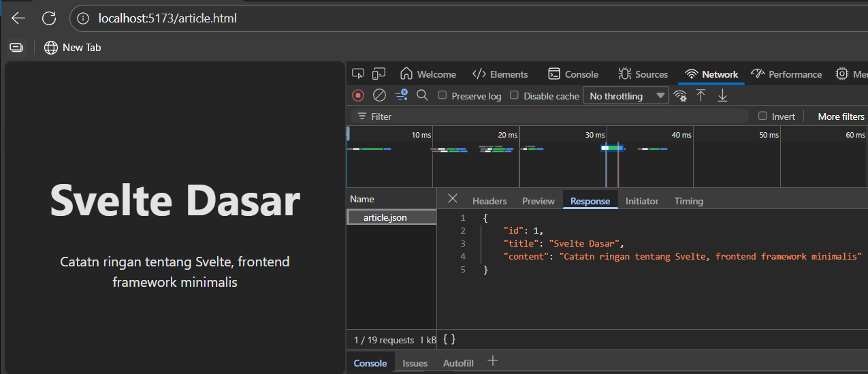Toggle device emulation icon in DevTools
This screenshot has width=868, height=374.
pyautogui.click(x=379, y=74)
